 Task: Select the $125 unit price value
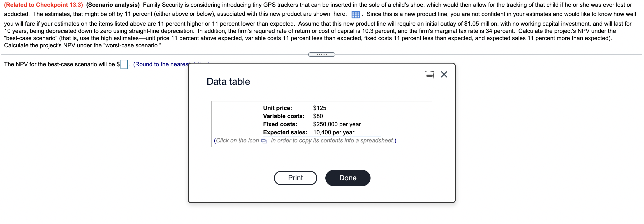click(x=320, y=108)
